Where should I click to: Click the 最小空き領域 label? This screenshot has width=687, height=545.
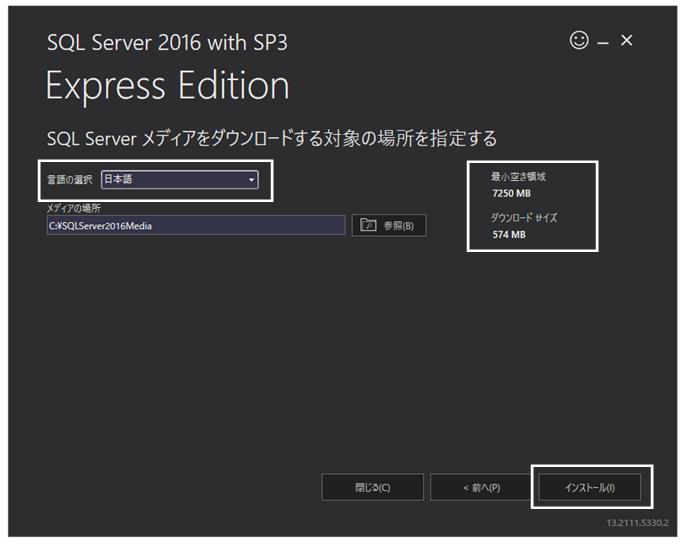click(518, 177)
